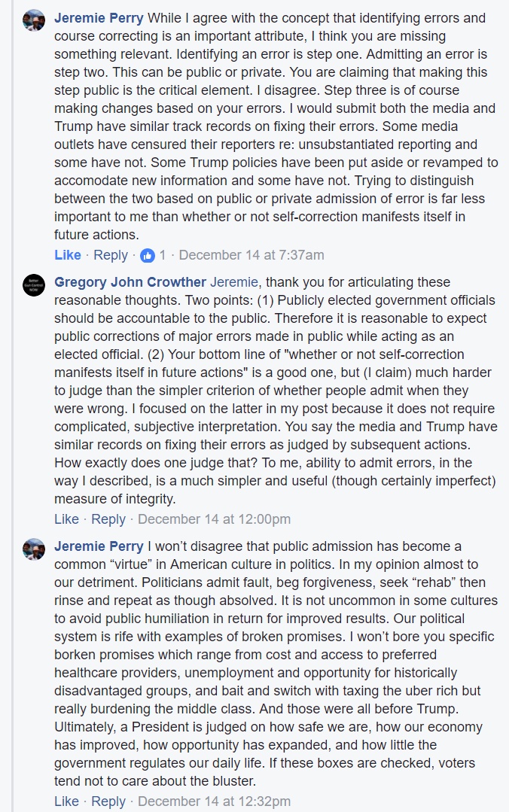Image resolution: width=509 pixels, height=812 pixels.
Task: Reply to the comment posted at 7:37am
Action: [x=111, y=255]
